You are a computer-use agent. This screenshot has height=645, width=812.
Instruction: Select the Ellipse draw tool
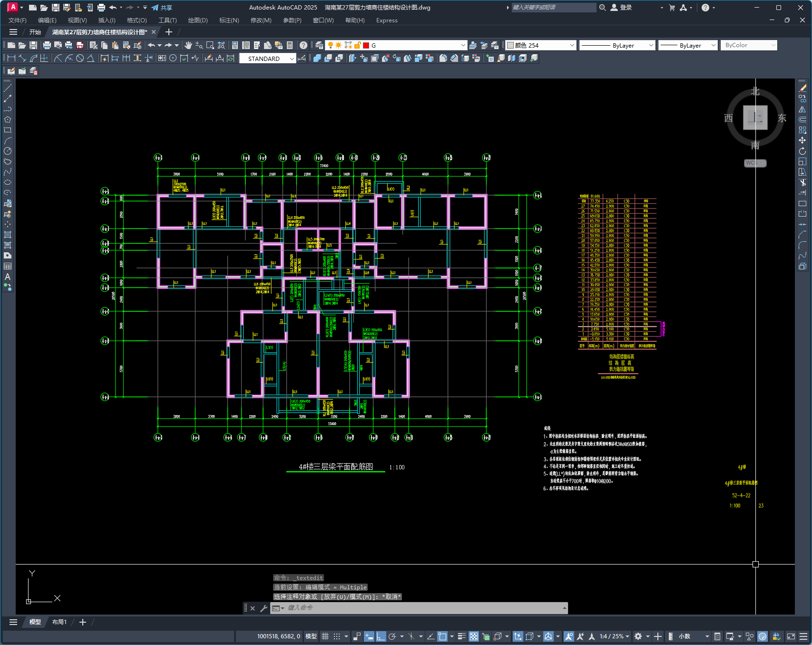(8, 182)
